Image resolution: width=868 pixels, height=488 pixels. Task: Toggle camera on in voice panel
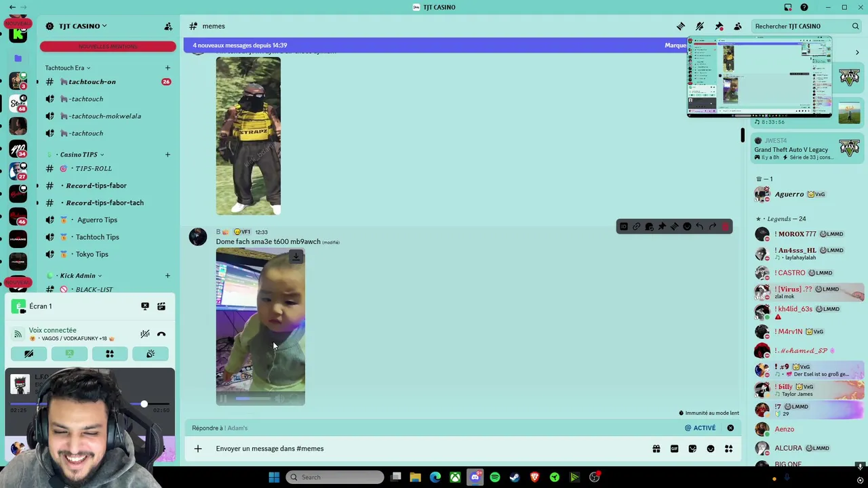coord(28,354)
